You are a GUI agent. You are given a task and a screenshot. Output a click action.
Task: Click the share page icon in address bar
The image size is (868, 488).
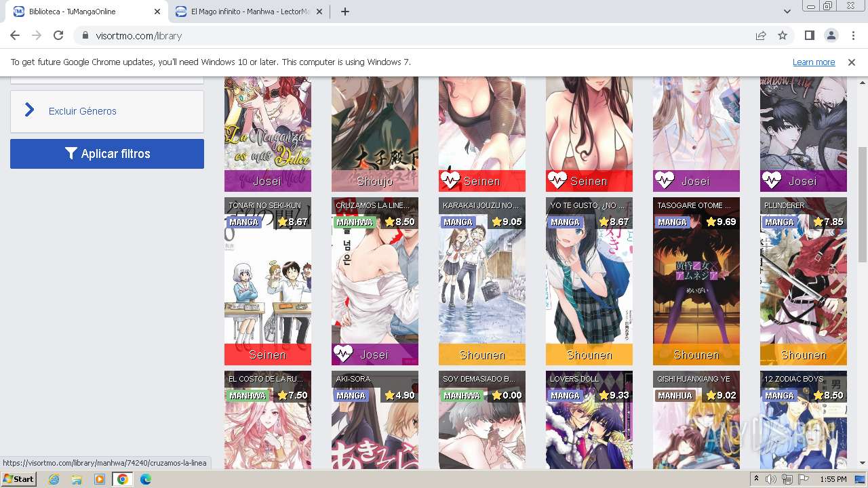coord(761,36)
